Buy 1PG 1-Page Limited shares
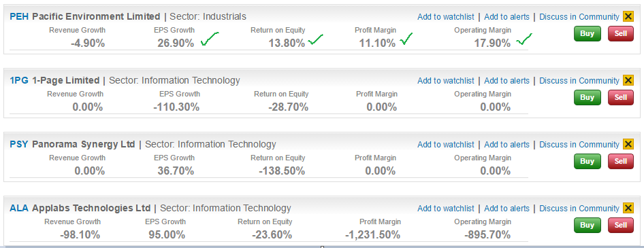This screenshot has width=644, height=248. pos(587,98)
